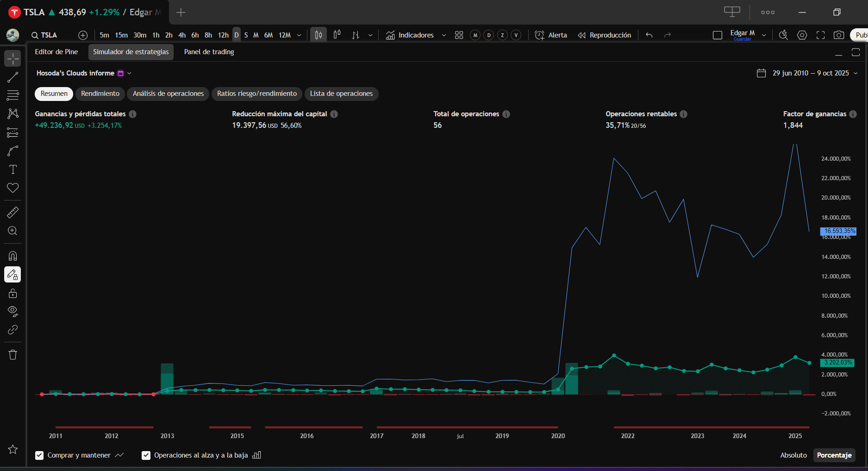Uncheck the Comprar y mantener checkbox
Viewport: 868px width, 471px height.
(39, 455)
